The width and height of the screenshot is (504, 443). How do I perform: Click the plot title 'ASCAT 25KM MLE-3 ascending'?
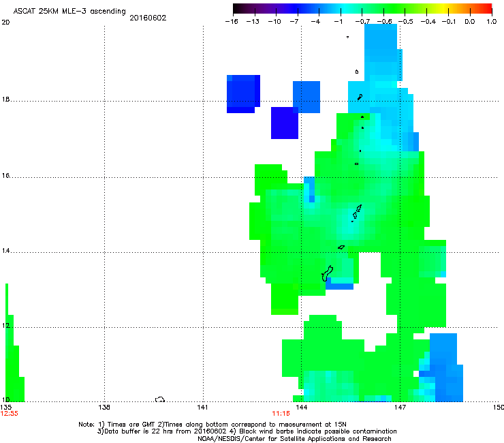pyautogui.click(x=69, y=12)
